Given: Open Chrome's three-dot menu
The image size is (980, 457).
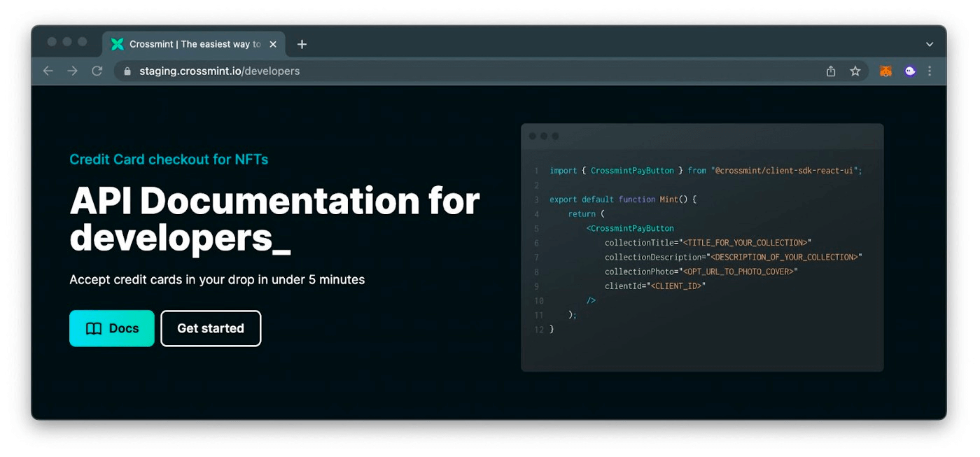Looking at the screenshot, I should point(930,71).
